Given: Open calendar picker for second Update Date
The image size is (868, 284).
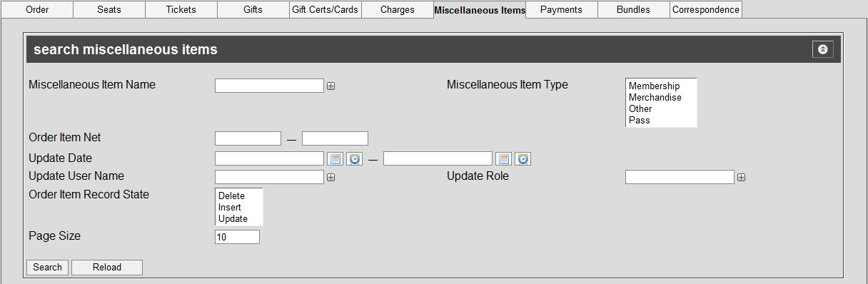Looking at the screenshot, I should [x=504, y=158].
